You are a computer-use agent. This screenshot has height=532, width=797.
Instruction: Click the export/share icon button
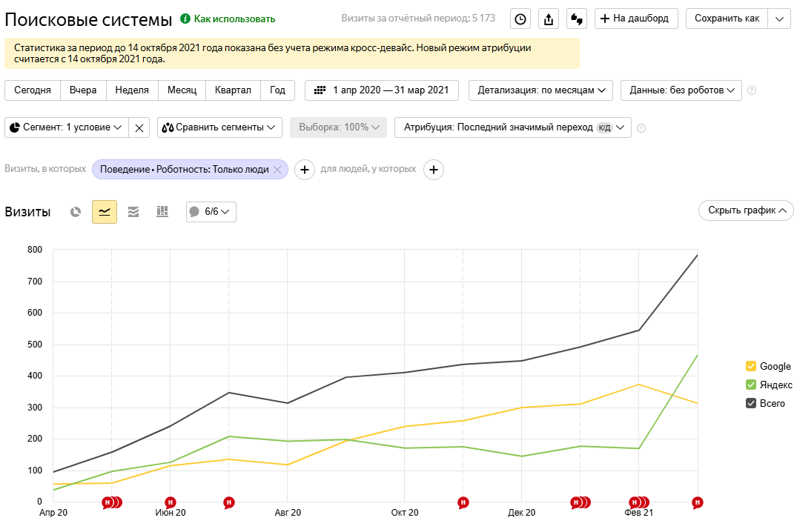(x=549, y=19)
